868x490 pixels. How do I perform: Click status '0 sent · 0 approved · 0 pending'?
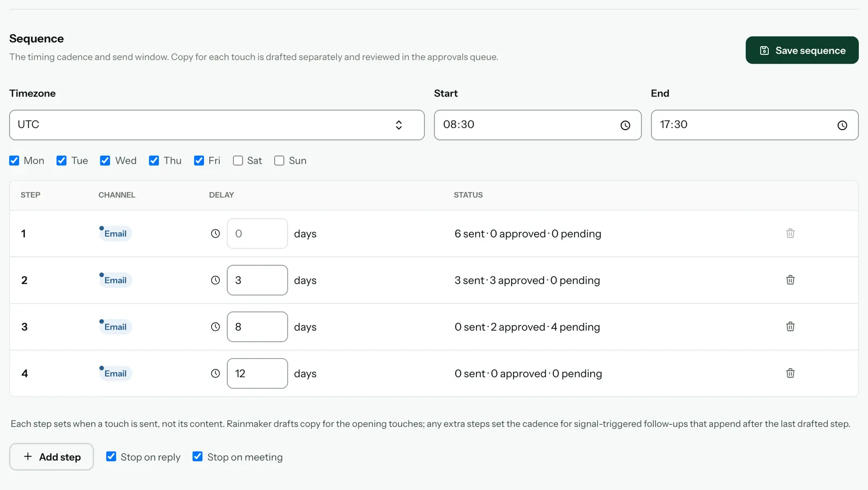pos(528,374)
